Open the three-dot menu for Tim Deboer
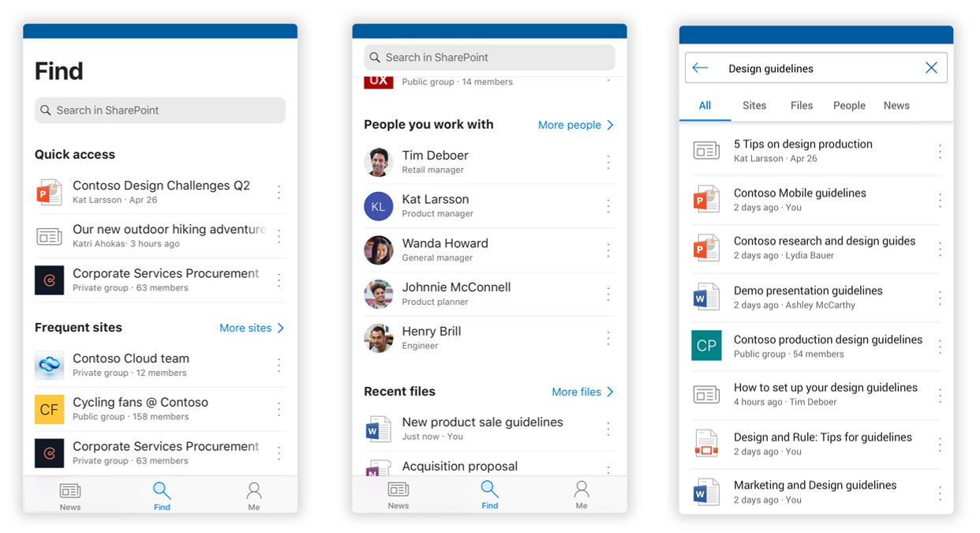The height and width of the screenshot is (533, 980). [x=609, y=162]
